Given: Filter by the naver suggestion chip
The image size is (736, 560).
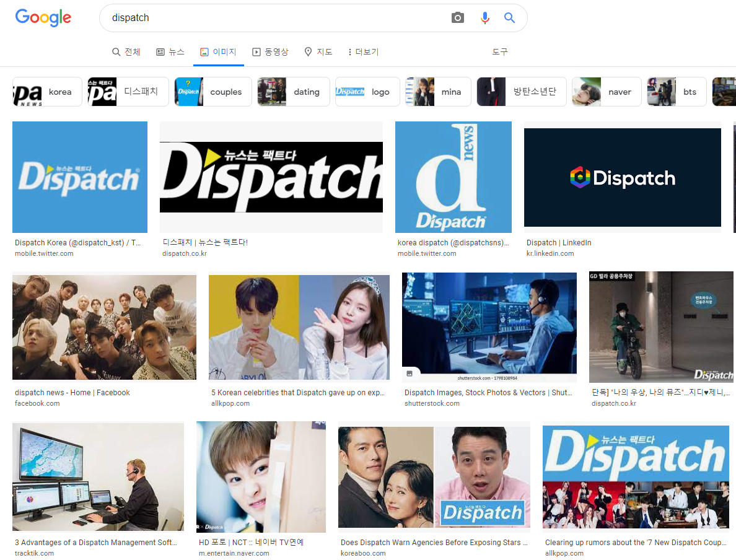Looking at the screenshot, I should tap(607, 92).
